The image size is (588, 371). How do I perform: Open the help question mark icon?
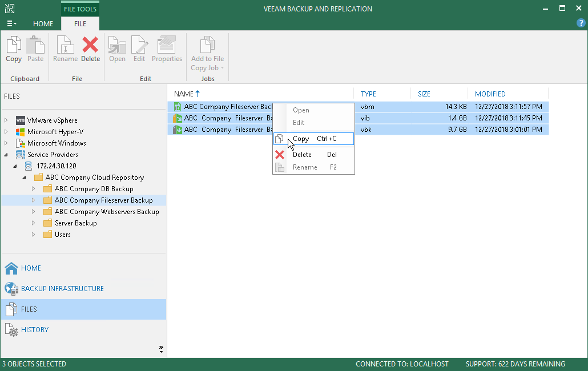point(581,23)
